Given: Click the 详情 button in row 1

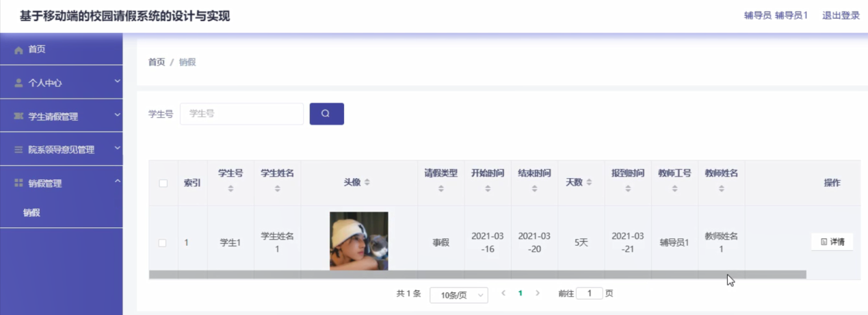Looking at the screenshot, I should click(x=832, y=242).
